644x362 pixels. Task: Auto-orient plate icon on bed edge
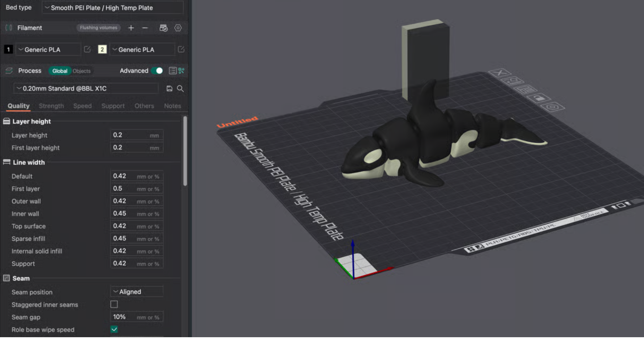pos(512,81)
